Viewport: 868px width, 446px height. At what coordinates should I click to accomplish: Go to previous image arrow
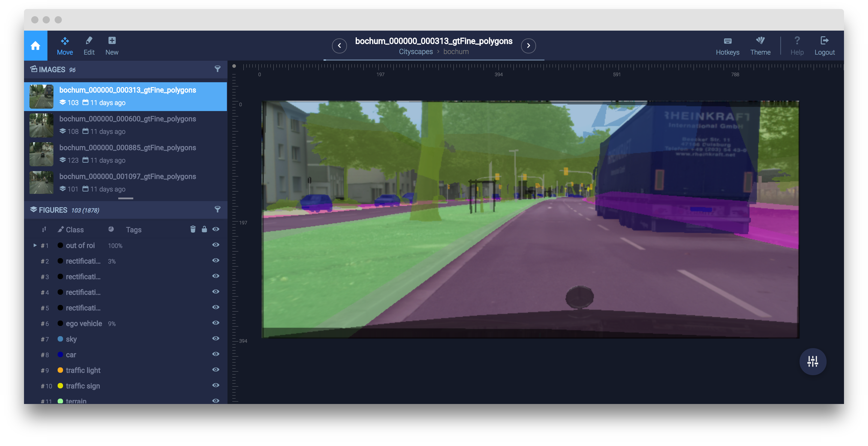pos(339,46)
